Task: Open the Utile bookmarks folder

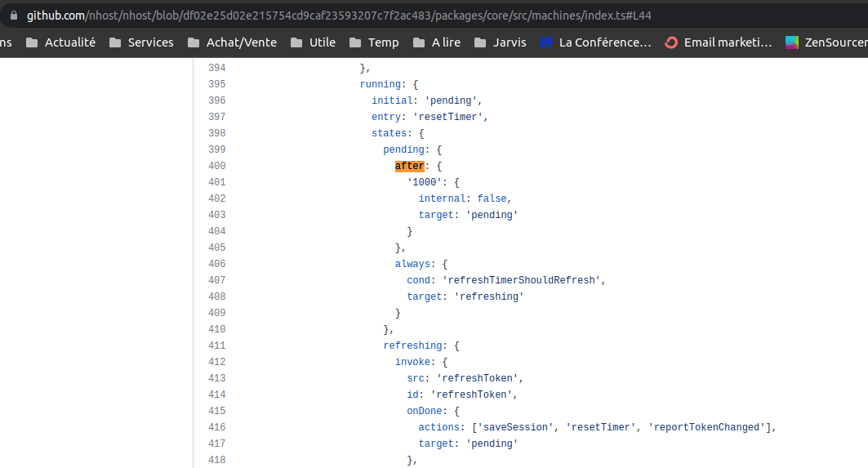Action: [x=314, y=42]
